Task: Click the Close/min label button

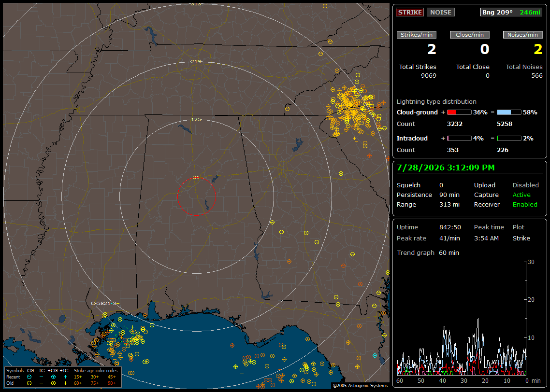Action: [x=470, y=35]
